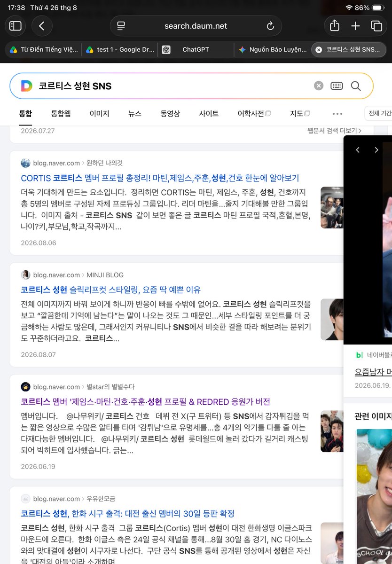Click the 2026.07.27 date text

[38, 131]
